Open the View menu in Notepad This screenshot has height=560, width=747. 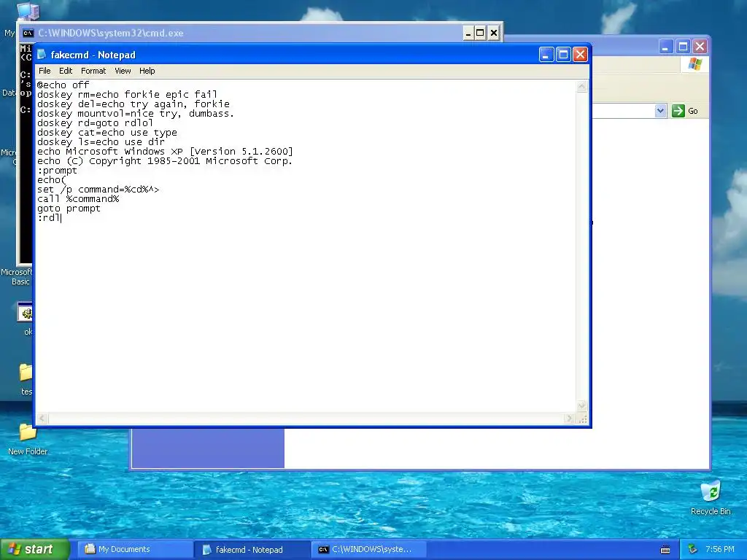(x=123, y=71)
